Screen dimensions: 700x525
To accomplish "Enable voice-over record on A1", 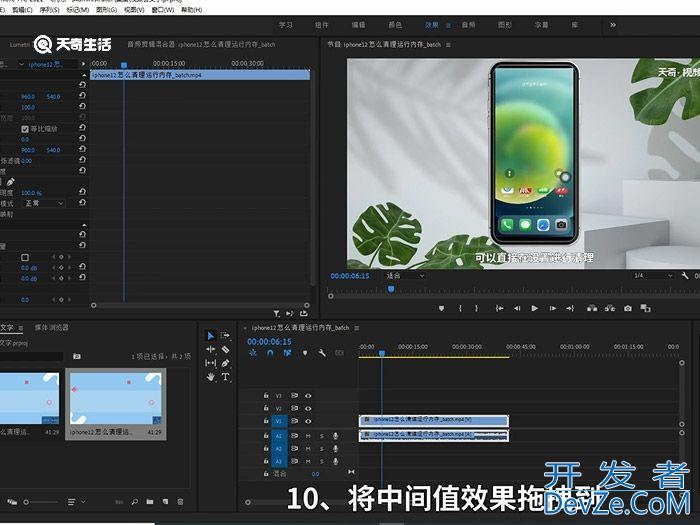I will (x=335, y=436).
